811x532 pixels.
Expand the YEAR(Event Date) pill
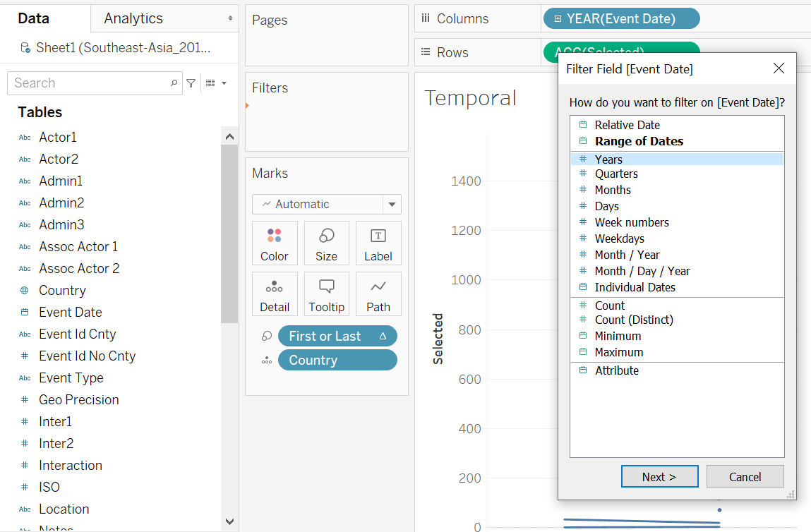click(x=558, y=19)
